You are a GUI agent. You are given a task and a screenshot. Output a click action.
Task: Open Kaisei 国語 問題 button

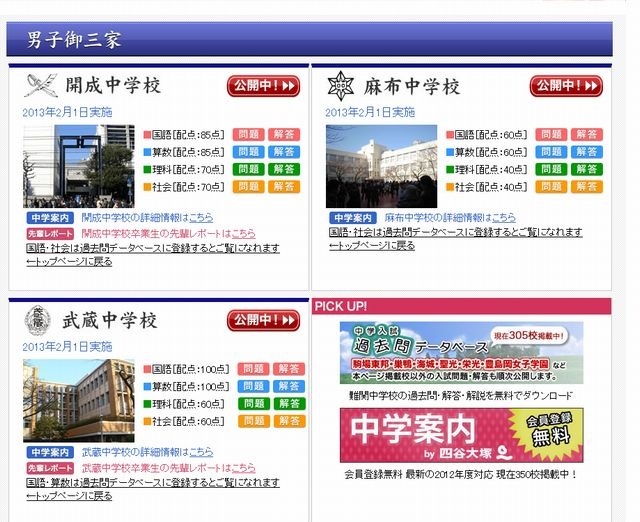click(x=249, y=134)
